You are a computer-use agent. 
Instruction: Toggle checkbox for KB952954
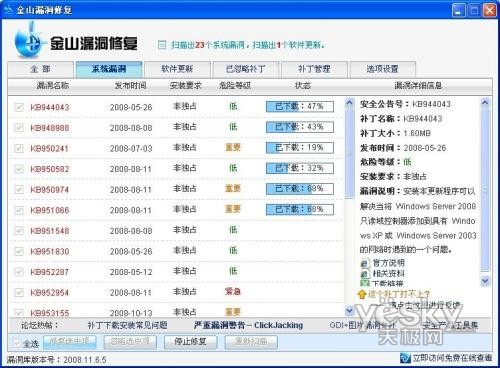tap(19, 293)
